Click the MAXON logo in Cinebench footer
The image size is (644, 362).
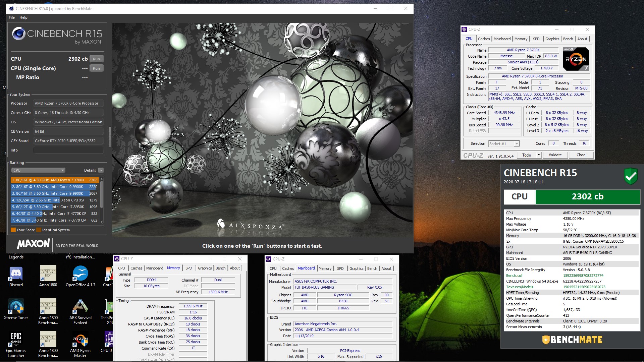[34, 244]
